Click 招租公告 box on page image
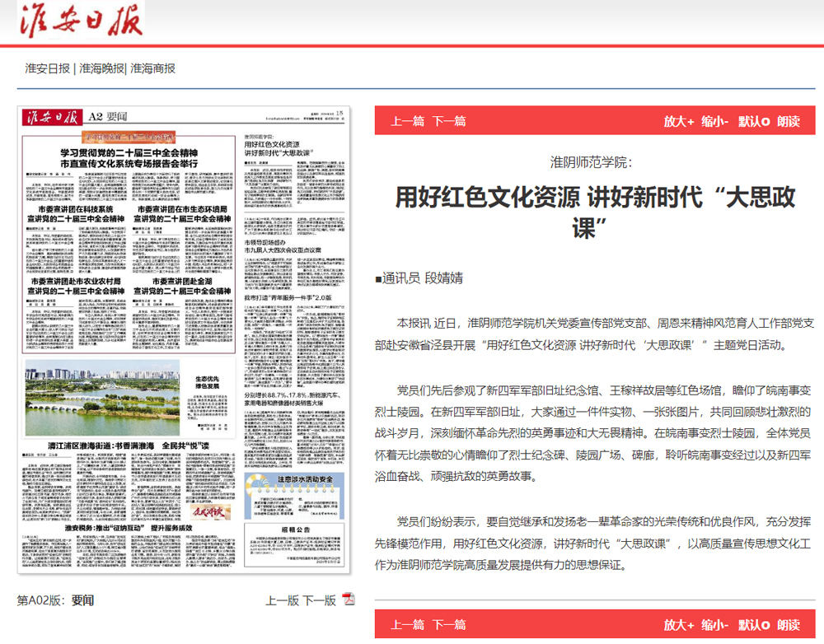Viewport: 824px width, 644px height. 294,544
